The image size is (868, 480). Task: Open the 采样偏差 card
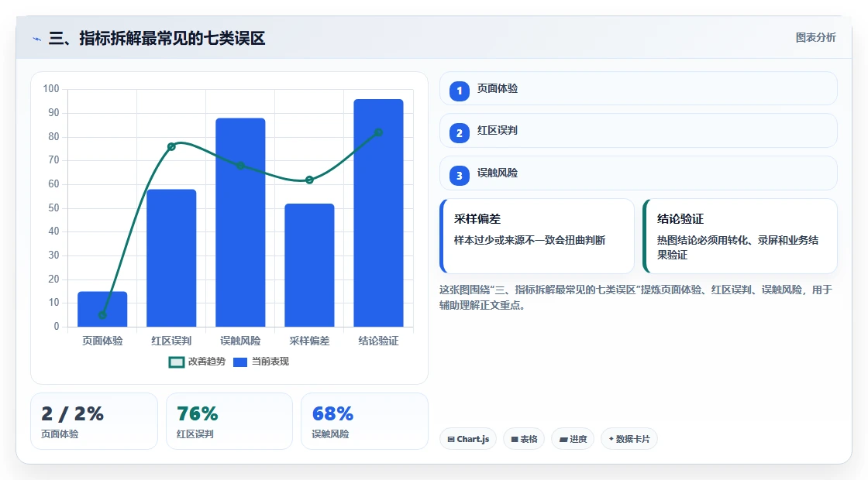click(x=537, y=236)
